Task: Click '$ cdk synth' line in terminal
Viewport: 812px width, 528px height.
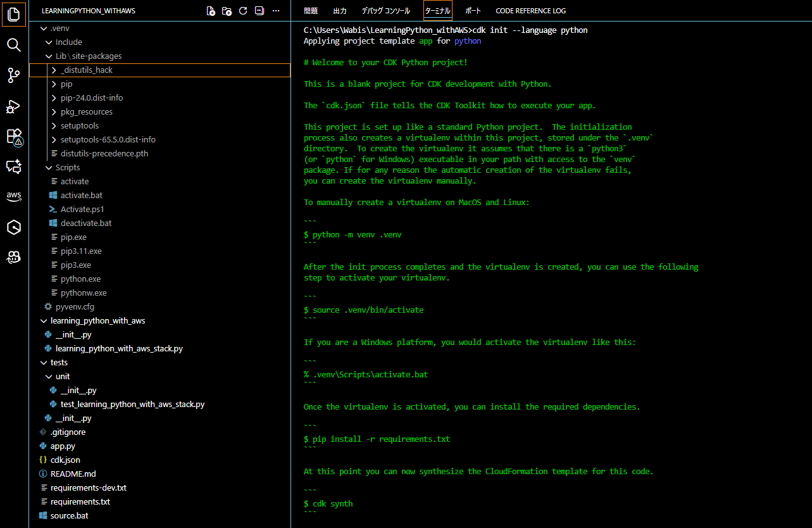Action: (x=328, y=504)
